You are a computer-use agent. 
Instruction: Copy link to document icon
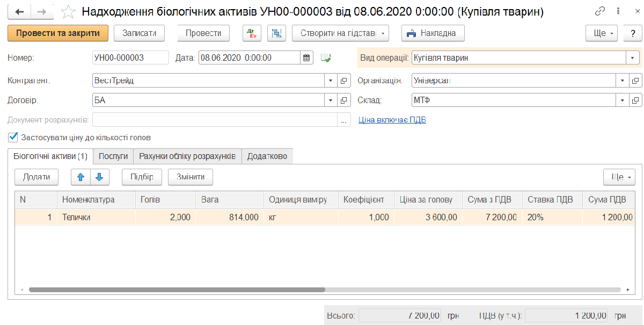pyautogui.click(x=600, y=11)
